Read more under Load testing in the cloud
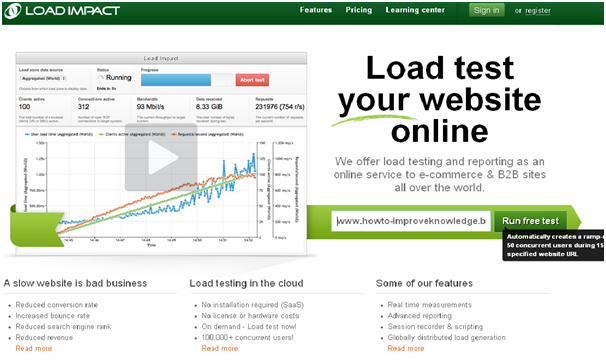Screen dimensions: 606x361 pyautogui.click(x=220, y=348)
